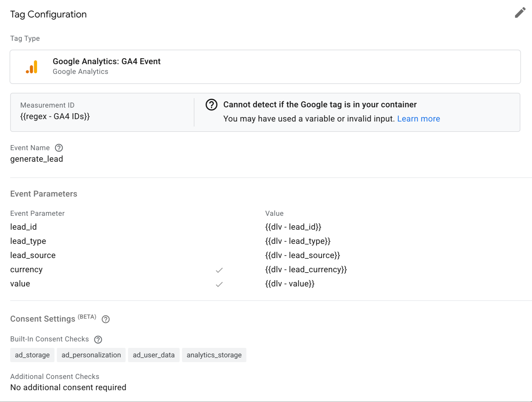
Task: Click the {{dlv - value}} value
Action: (x=290, y=284)
